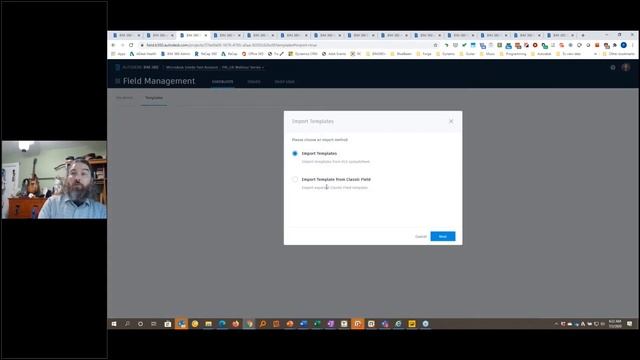Open the Windows Start menu
The width and height of the screenshot is (640, 360).
coord(114,324)
